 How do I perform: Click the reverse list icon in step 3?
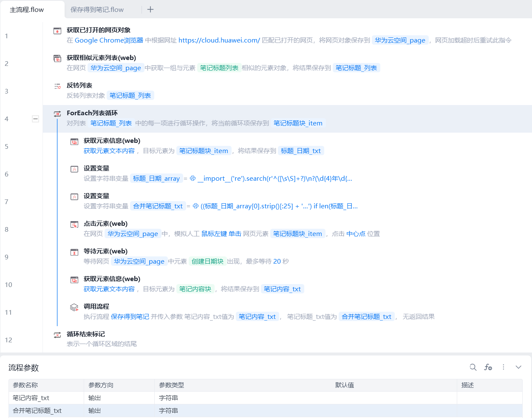(x=57, y=86)
